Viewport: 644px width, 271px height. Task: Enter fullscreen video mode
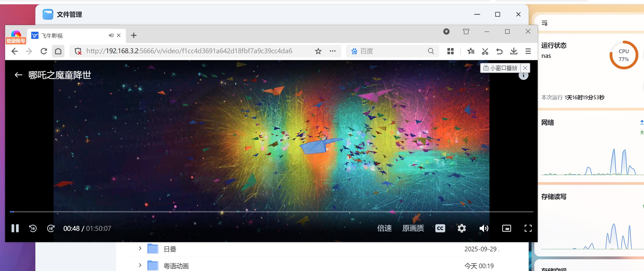[x=528, y=228]
